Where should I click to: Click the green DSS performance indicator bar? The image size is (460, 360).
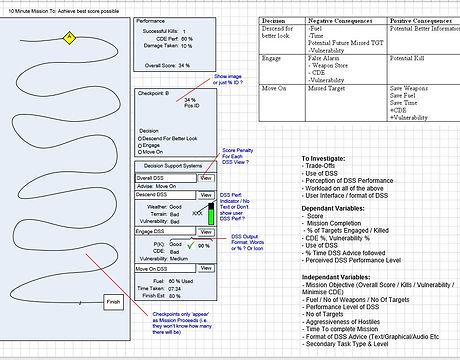[x=211, y=214]
